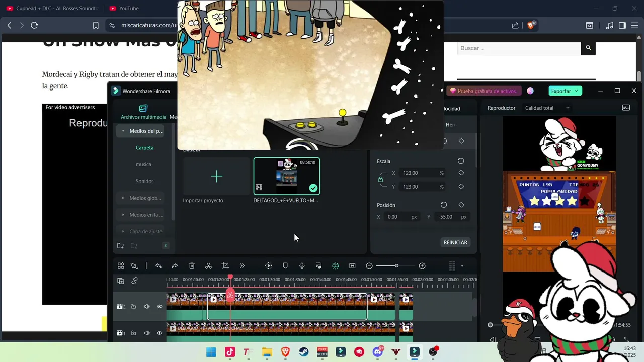
Task: Click the render preview icon in timeline toolbar
Action: coord(268,266)
